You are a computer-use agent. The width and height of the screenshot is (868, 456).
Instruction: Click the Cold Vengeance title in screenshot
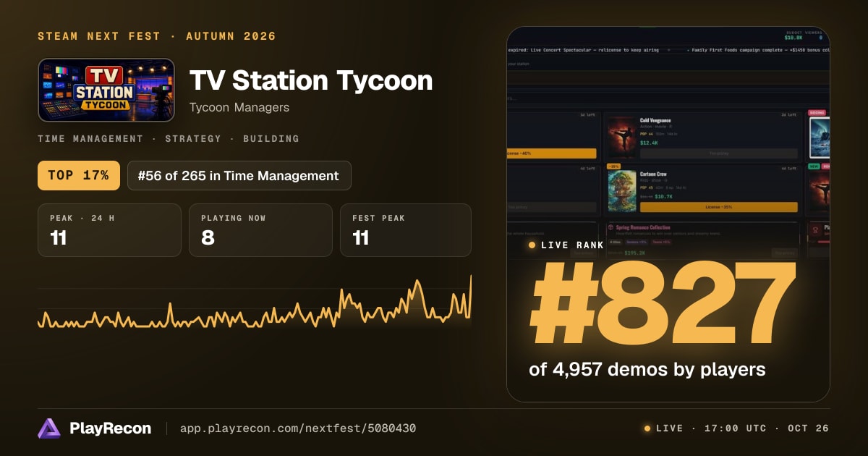coord(655,120)
